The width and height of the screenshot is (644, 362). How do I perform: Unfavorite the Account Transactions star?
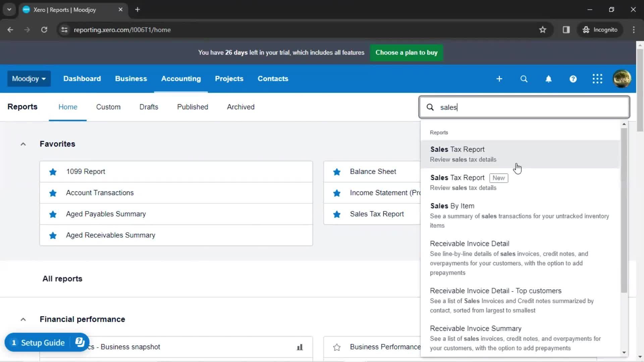pos(53,193)
